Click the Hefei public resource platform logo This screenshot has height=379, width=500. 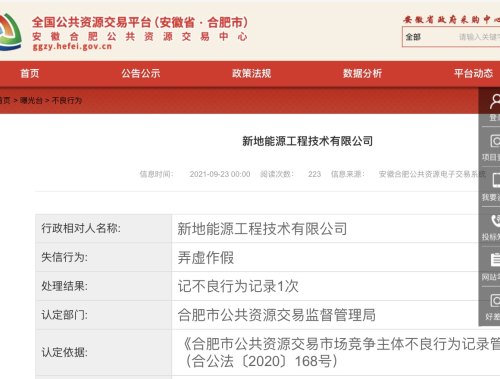(10, 32)
